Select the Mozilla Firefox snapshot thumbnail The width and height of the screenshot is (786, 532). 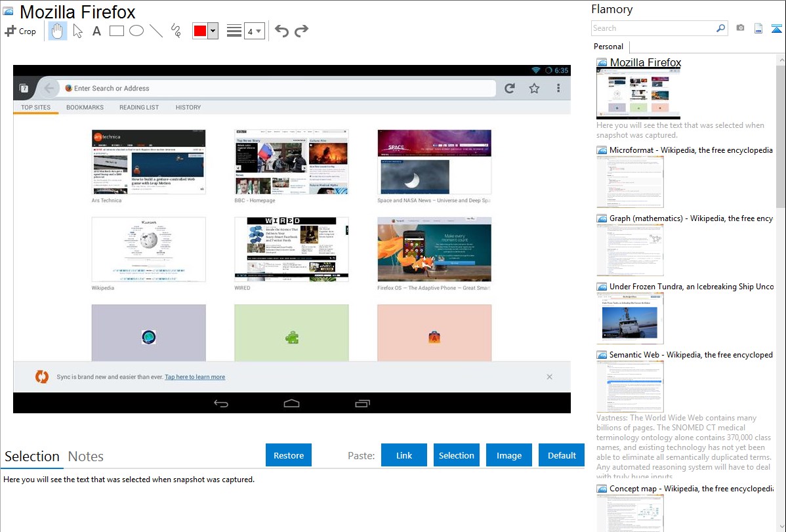click(638, 94)
